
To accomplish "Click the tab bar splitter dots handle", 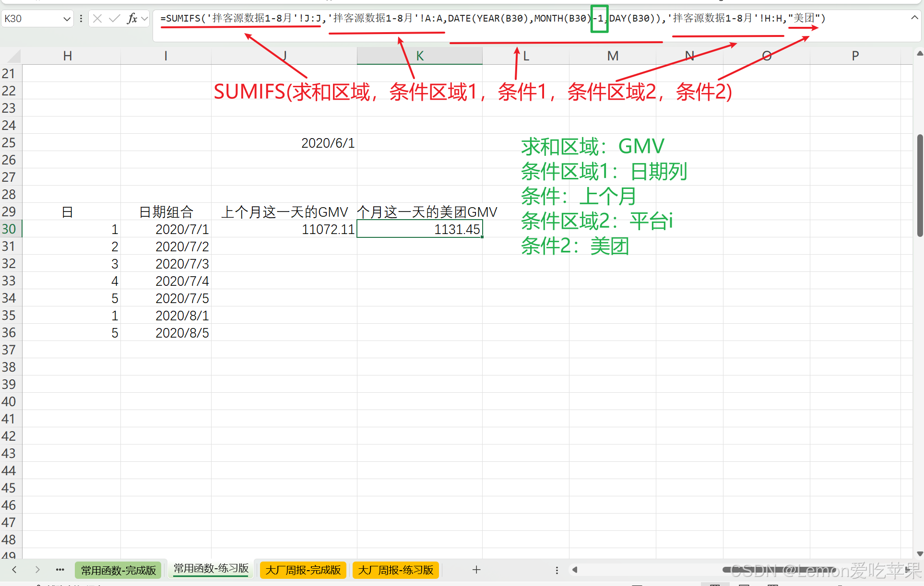I will (x=557, y=570).
